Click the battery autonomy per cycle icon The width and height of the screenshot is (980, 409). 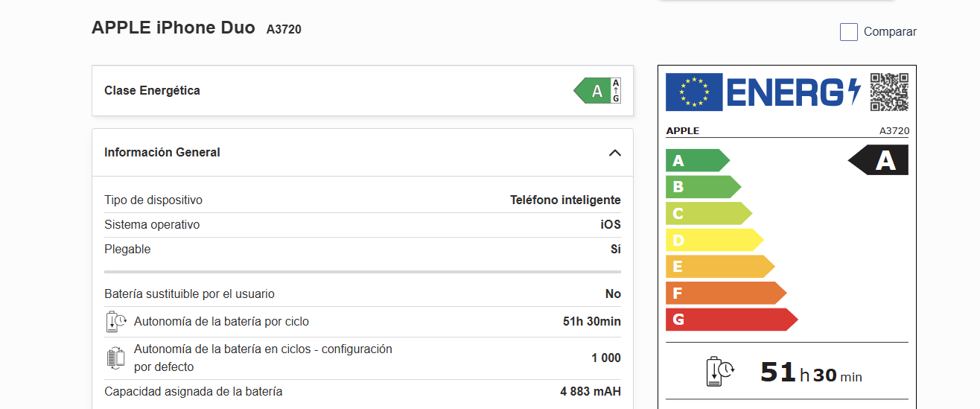click(115, 322)
